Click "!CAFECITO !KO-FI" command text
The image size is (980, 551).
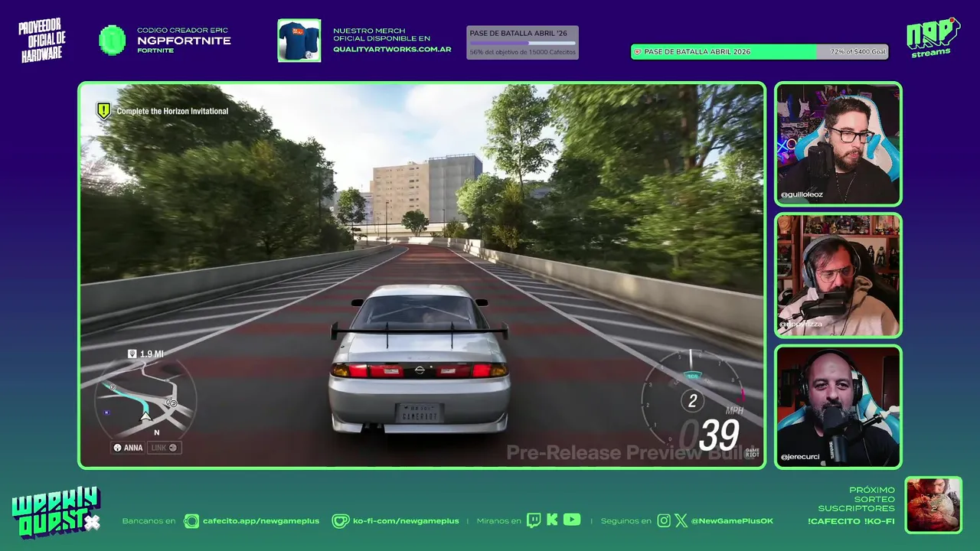point(851,521)
